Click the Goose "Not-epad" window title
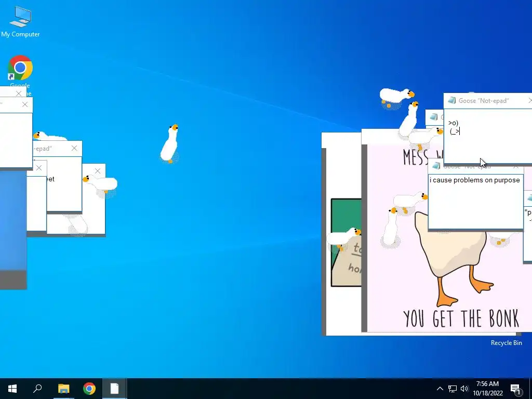 point(484,101)
